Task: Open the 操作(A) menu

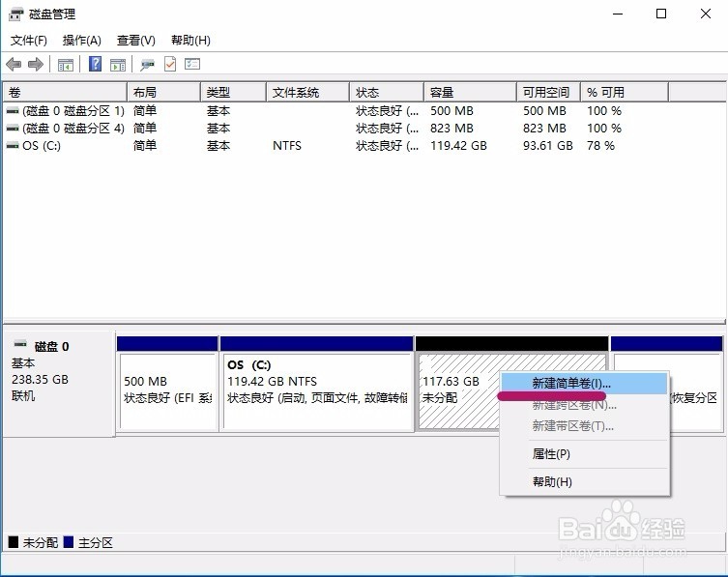Action: pyautogui.click(x=82, y=41)
